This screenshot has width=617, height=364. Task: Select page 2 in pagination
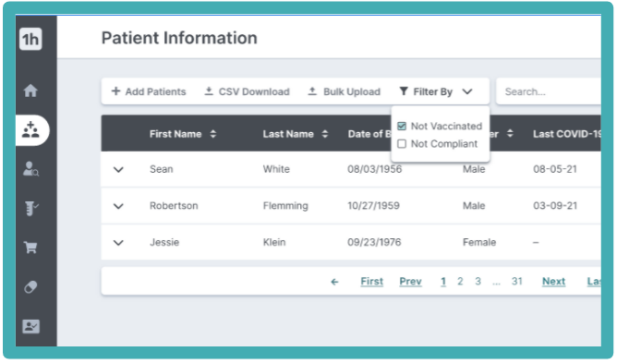(460, 282)
